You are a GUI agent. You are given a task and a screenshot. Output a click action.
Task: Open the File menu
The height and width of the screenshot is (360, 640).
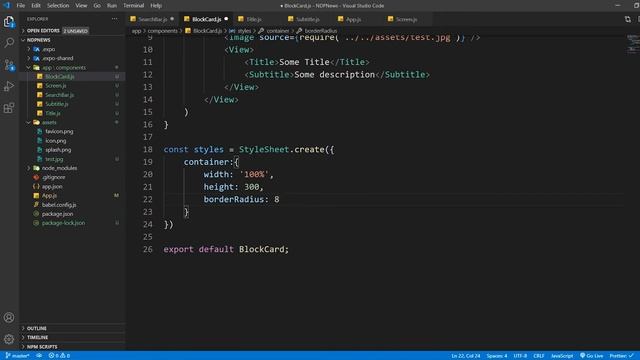click(x=20, y=5)
